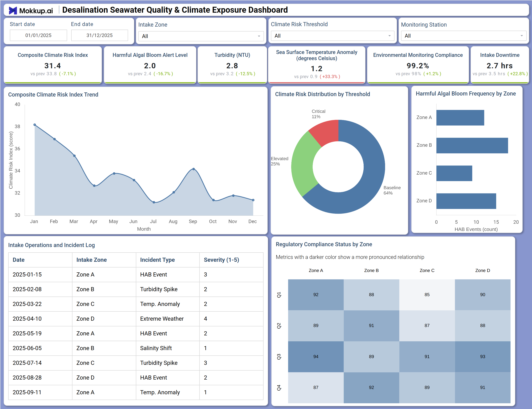Click the End date field 31/12/2025
This screenshot has height=409, width=532.
pyautogui.click(x=99, y=35)
